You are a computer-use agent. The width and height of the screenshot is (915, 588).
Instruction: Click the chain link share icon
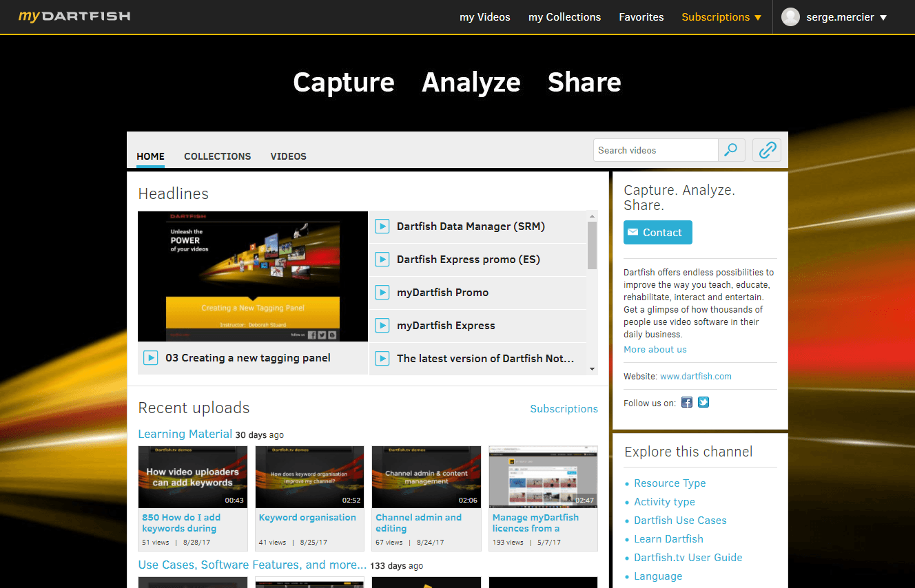click(x=767, y=150)
